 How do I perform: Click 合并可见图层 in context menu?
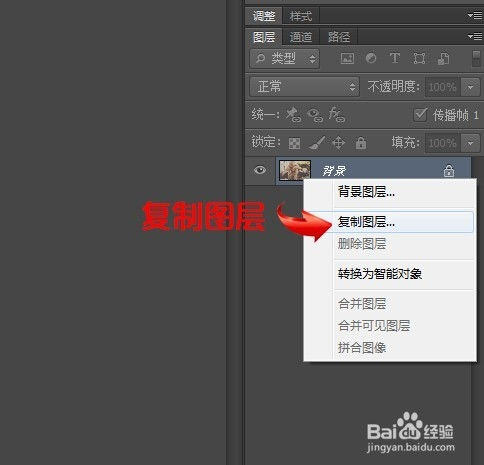[403, 326]
